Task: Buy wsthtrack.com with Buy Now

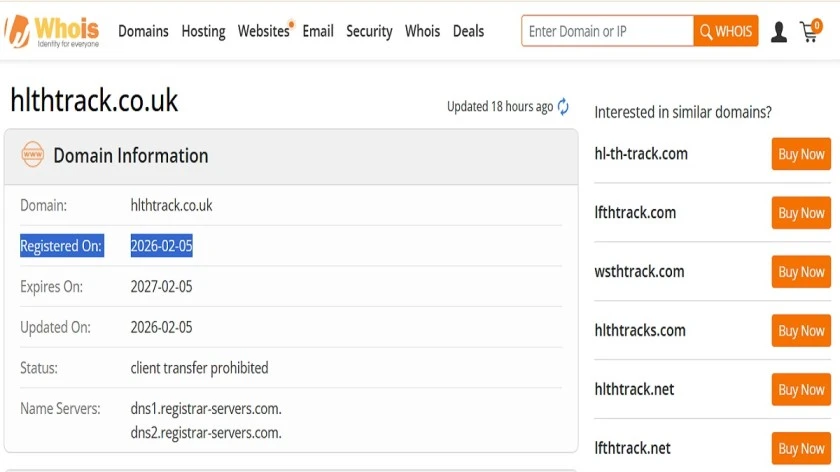Action: point(801,272)
